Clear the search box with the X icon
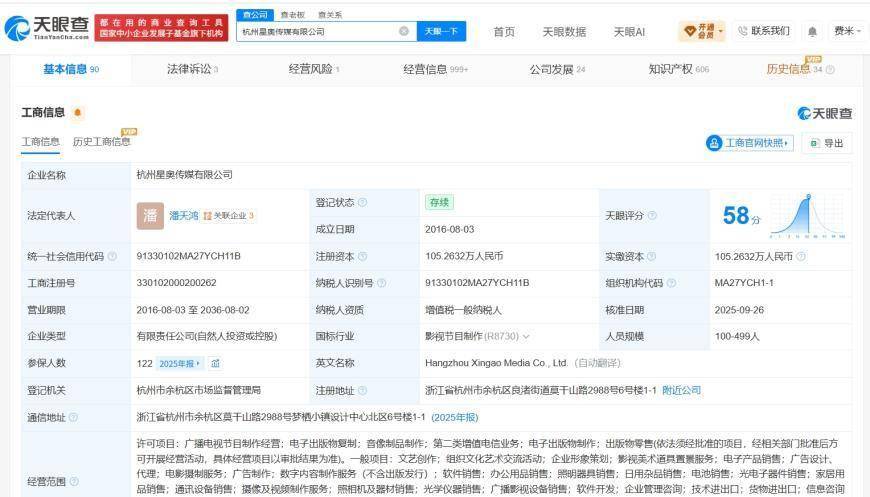The image size is (870, 497). 404,31
